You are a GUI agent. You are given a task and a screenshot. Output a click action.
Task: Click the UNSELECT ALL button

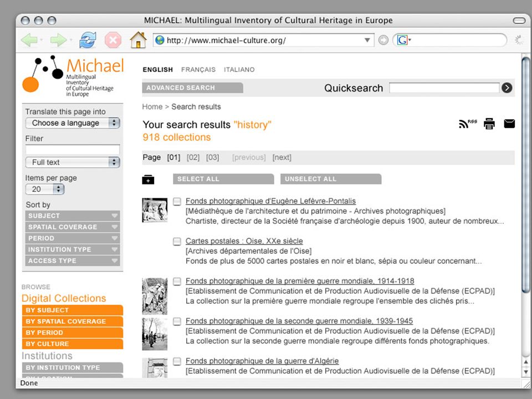331,179
